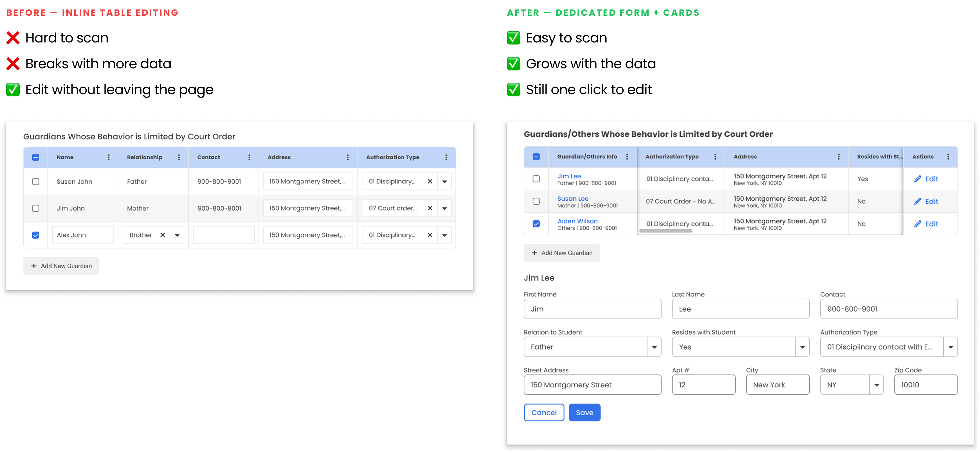The image size is (980, 453).
Task: Clear Jim John's court order selection with X
Action: click(x=430, y=208)
